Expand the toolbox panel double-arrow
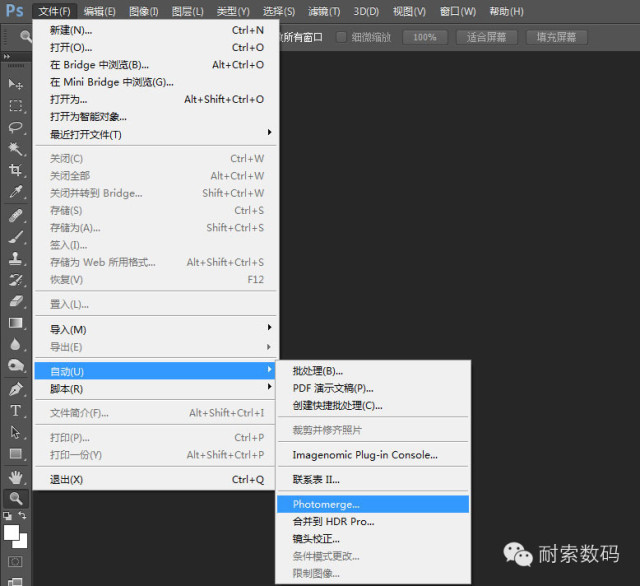640x586 pixels. [x=7, y=56]
